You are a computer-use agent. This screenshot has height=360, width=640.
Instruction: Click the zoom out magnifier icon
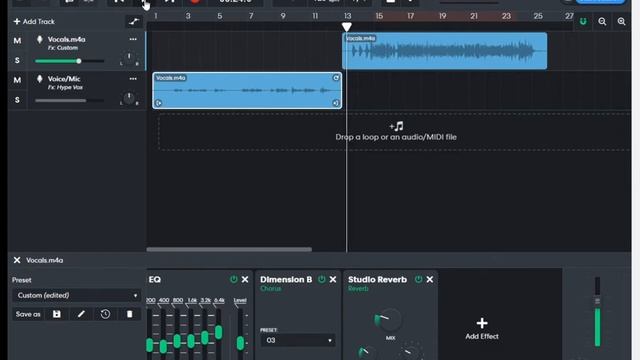pos(602,22)
